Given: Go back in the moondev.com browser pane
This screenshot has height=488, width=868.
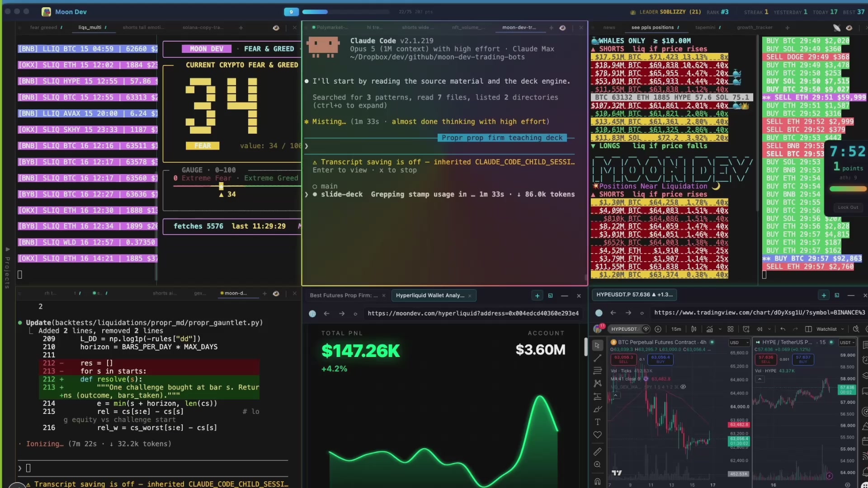Looking at the screenshot, I should [x=326, y=313].
